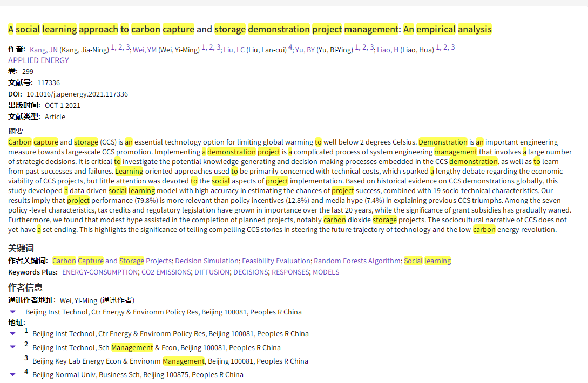The height and width of the screenshot is (383, 588).
Task: Expand address 4 Beijing Normal Univ entry
Action: tap(13, 374)
